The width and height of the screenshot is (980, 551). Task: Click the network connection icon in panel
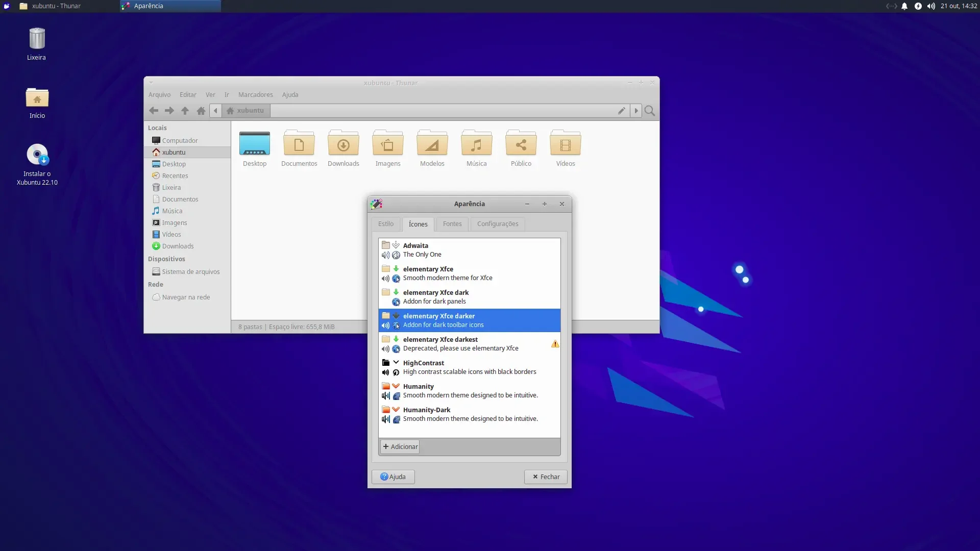coord(891,6)
